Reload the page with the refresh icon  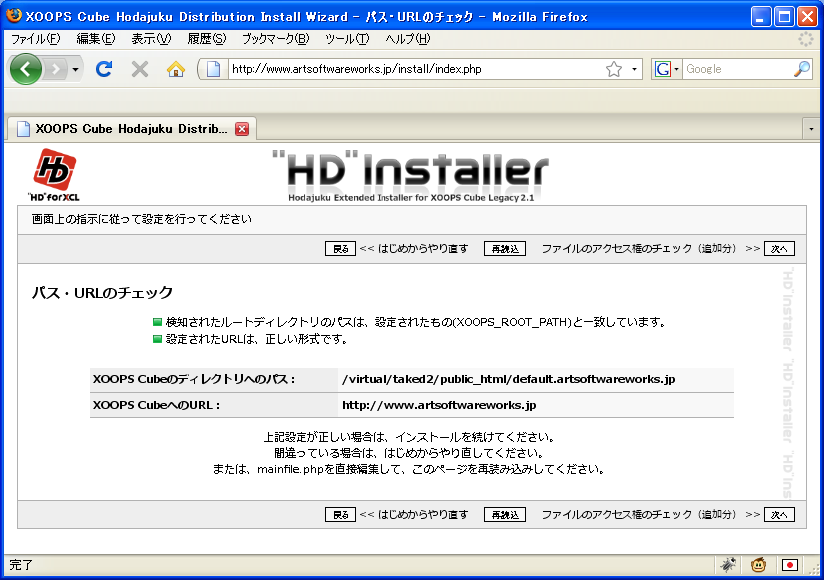104,69
